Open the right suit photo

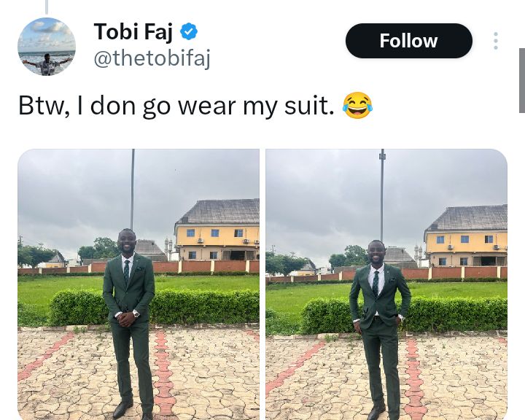pos(386,284)
